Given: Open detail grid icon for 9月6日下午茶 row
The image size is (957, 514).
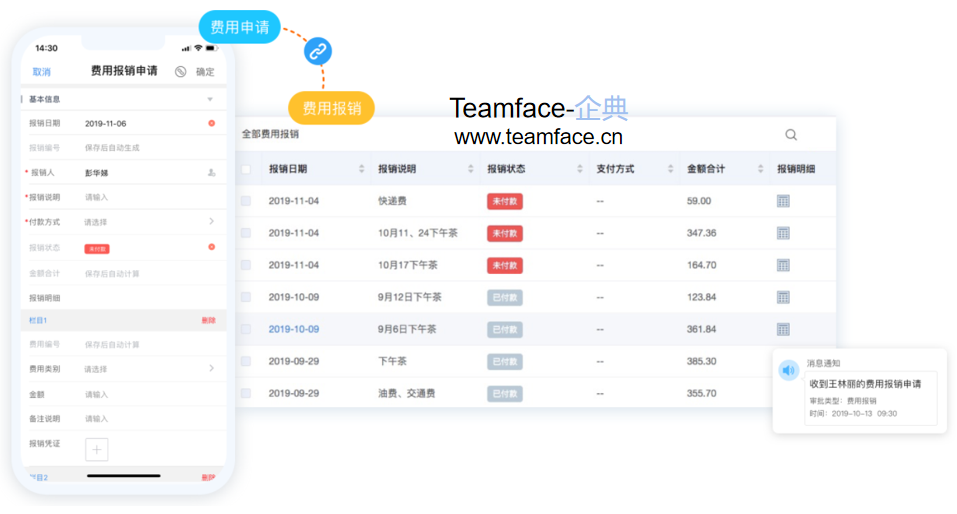Looking at the screenshot, I should click(x=783, y=329).
